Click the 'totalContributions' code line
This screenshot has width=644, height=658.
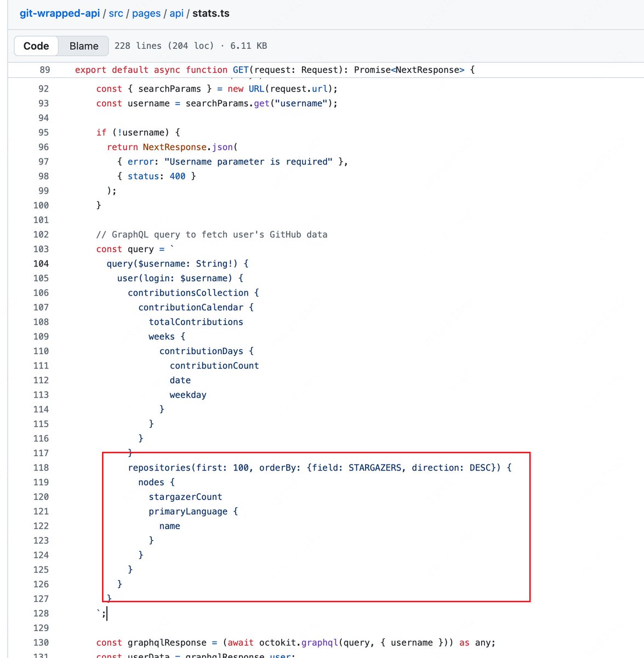196,322
